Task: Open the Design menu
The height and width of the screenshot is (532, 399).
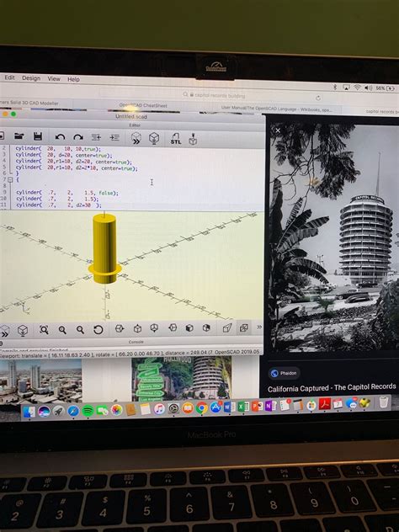Action: click(31, 78)
